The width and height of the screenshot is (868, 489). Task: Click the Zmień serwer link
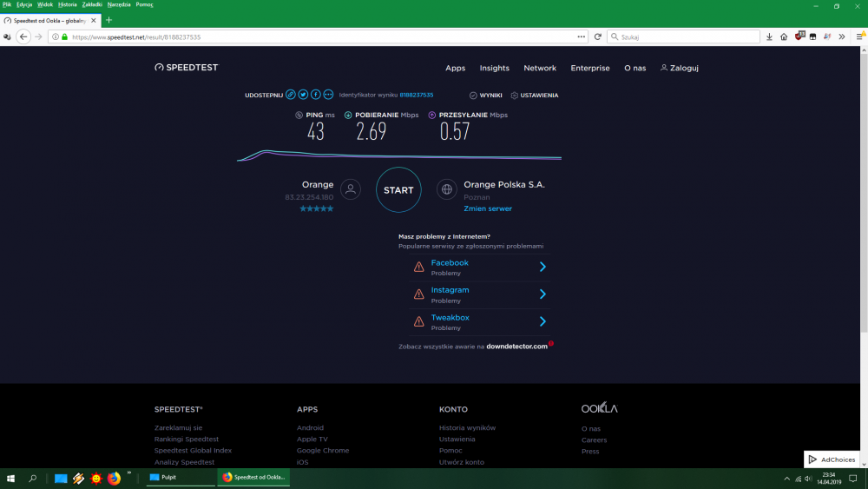(x=488, y=208)
